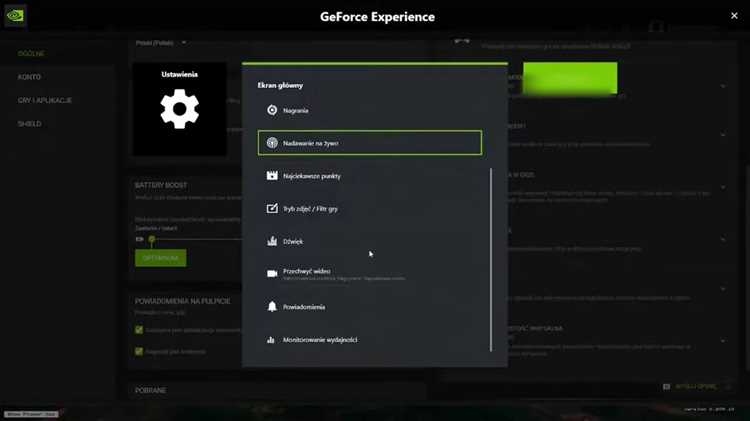Click the green feedback link at bottom right
Viewport: 750px width, 421px height.
tap(695, 387)
